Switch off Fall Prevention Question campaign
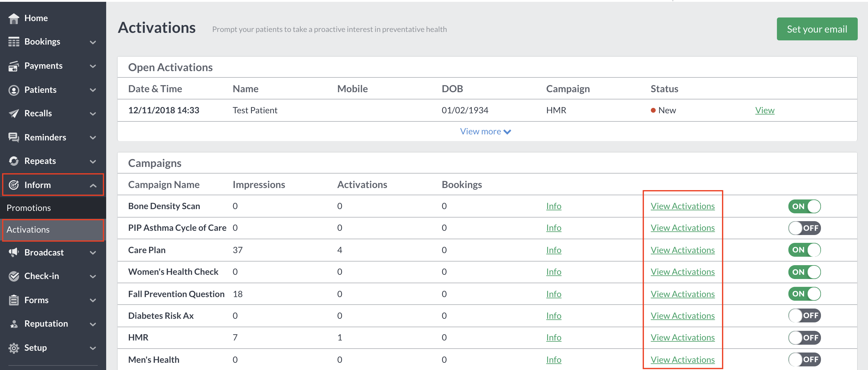Screen dimensions: 868x370 click(804, 294)
